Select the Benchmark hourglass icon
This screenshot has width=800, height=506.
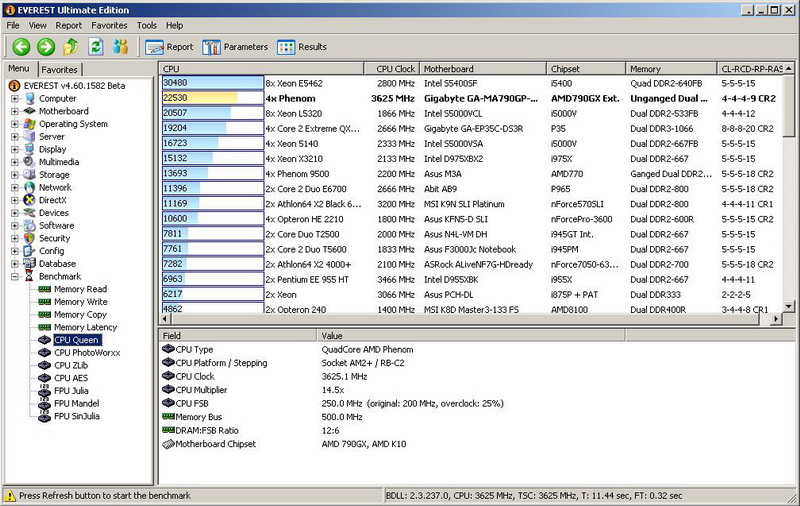pyautogui.click(x=30, y=276)
